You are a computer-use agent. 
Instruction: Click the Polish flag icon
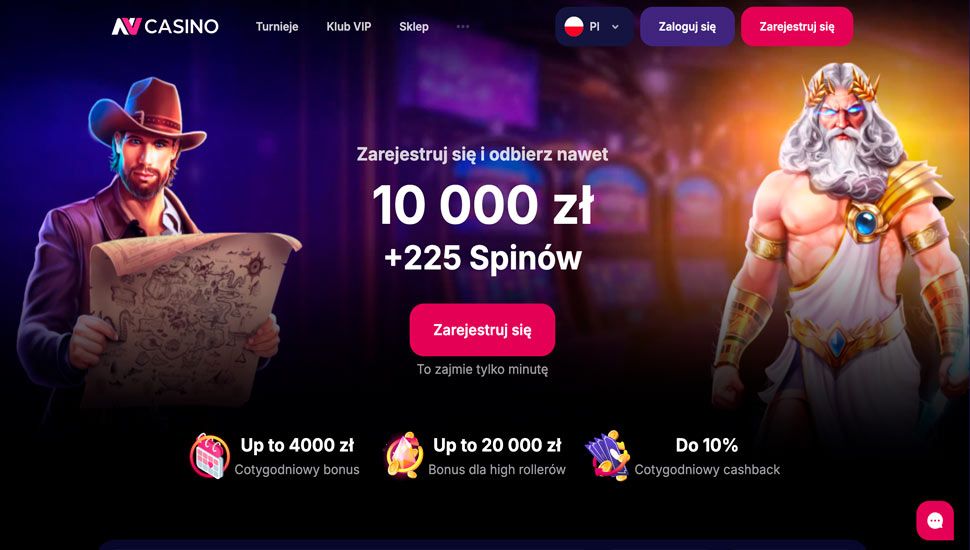(574, 27)
